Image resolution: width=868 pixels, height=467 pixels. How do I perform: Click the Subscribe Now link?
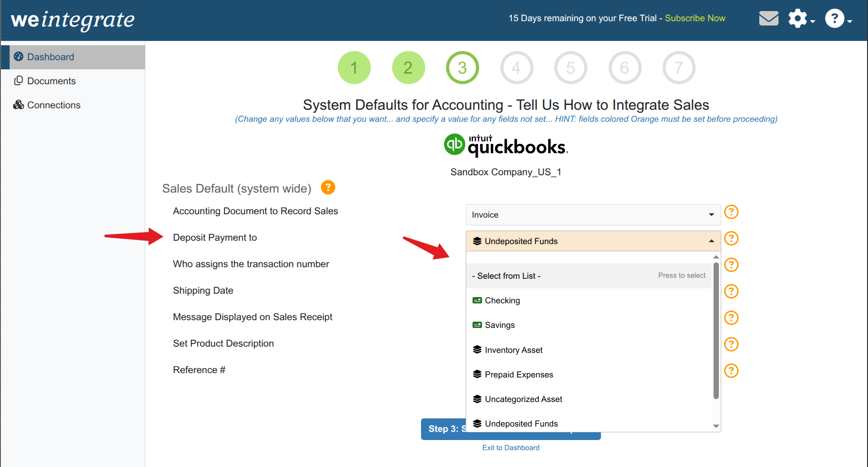[x=695, y=18]
